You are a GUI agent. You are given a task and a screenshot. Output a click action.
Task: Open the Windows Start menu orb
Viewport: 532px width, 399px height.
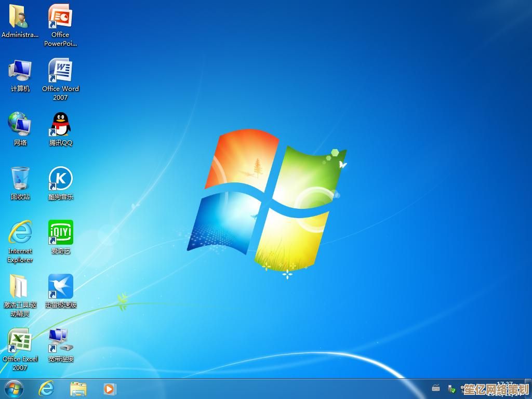point(14,389)
